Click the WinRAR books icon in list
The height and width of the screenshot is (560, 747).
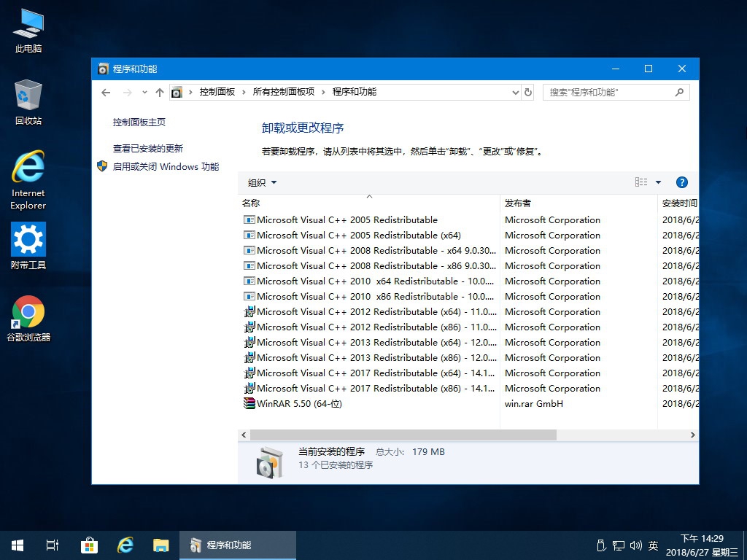point(249,403)
